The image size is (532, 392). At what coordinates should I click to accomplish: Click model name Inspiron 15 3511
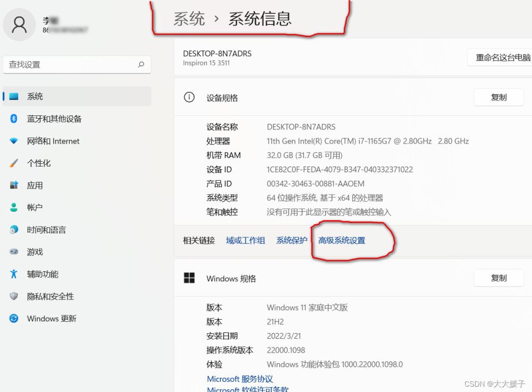[206, 63]
